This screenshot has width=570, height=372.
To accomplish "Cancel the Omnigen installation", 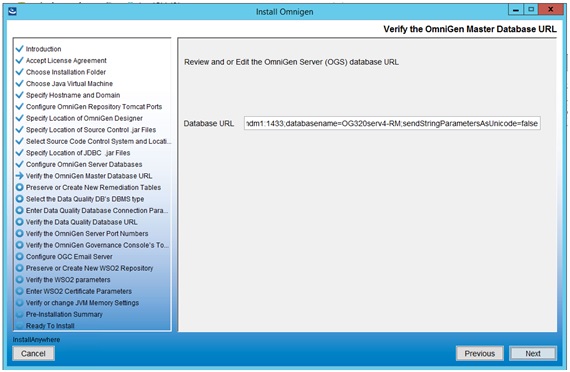I will pyautogui.click(x=33, y=353).
